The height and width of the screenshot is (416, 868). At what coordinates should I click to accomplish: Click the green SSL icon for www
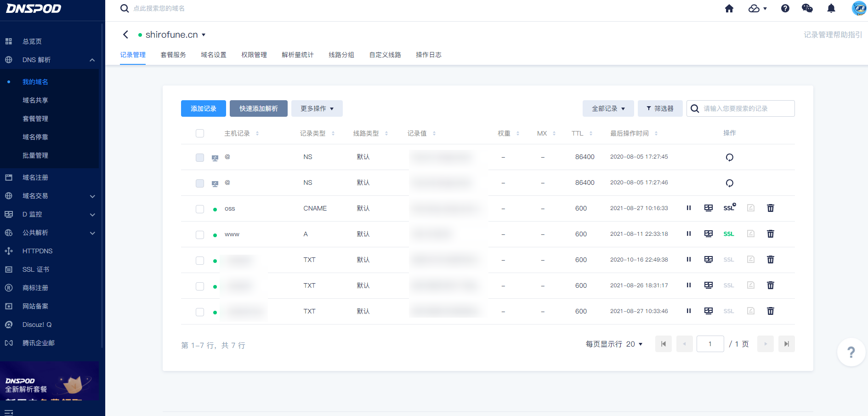click(x=728, y=234)
